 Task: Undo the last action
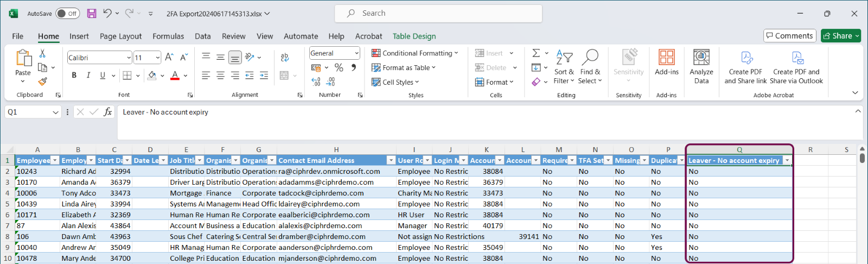coord(107,14)
